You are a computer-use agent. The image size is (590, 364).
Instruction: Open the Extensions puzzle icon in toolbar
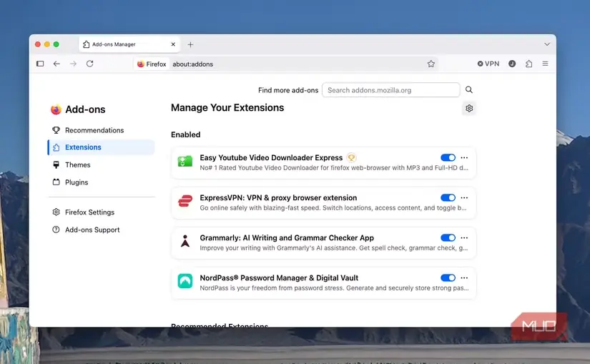[528, 64]
